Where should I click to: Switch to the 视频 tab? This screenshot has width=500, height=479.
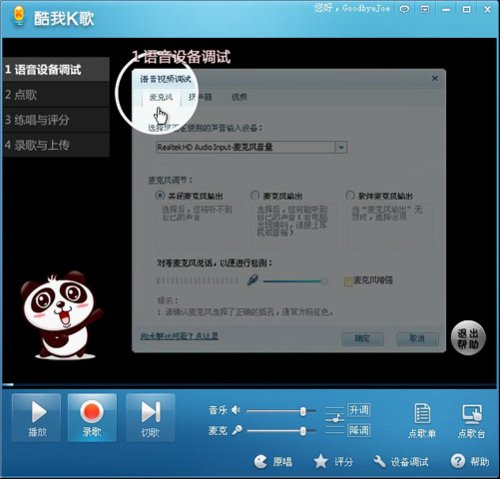pos(239,97)
